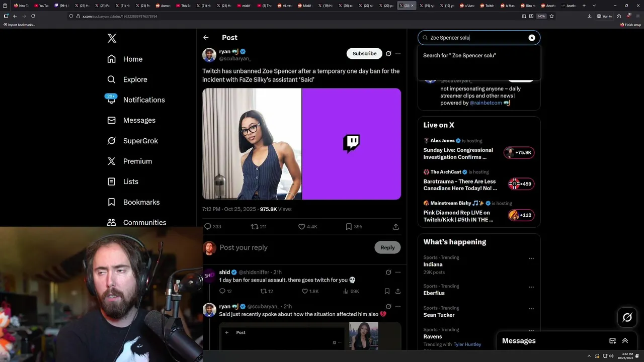
Task: Reply to shid's comment showing 12
Action: tap(225, 291)
